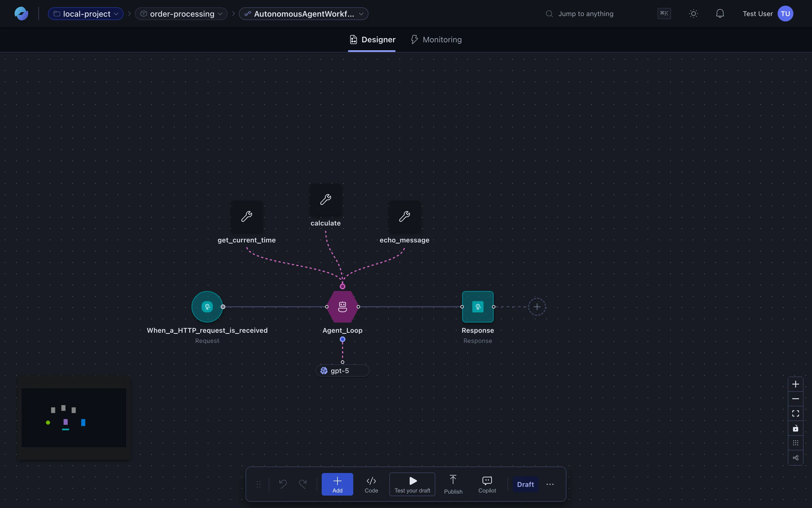
Task: Toggle light/dark theme sun icon
Action: (694, 14)
